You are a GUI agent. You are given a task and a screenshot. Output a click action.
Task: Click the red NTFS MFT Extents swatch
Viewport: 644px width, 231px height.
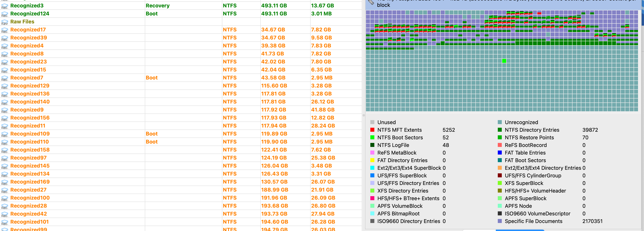[x=372, y=130]
